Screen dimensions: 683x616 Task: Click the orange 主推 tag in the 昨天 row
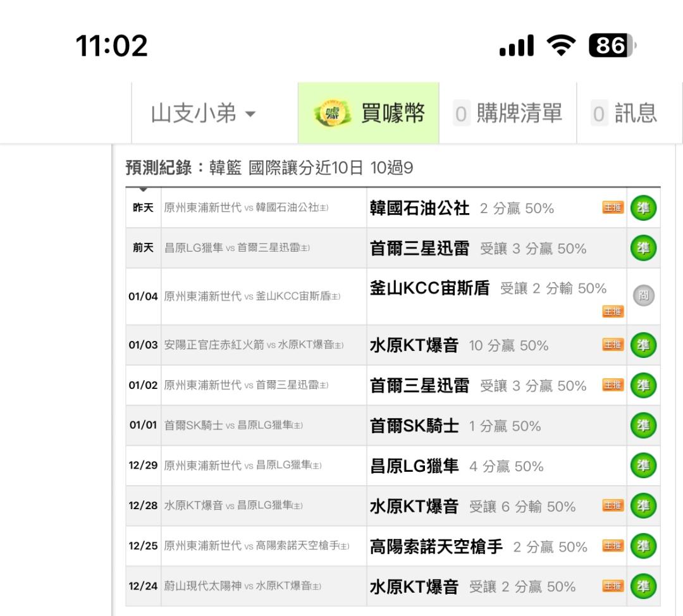(x=613, y=207)
